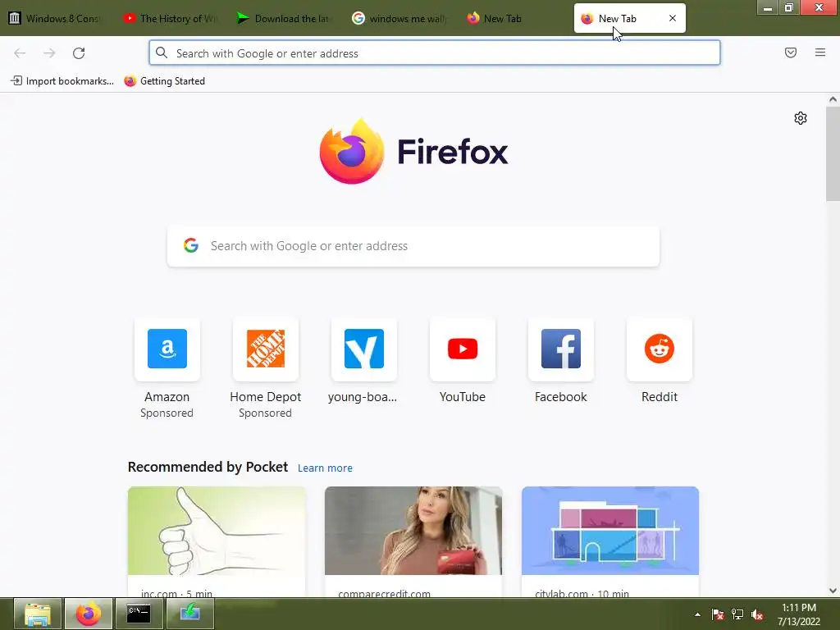Screen dimensions: 840x630
Task: Click the vertical scrollbar thumb
Action: [833, 153]
